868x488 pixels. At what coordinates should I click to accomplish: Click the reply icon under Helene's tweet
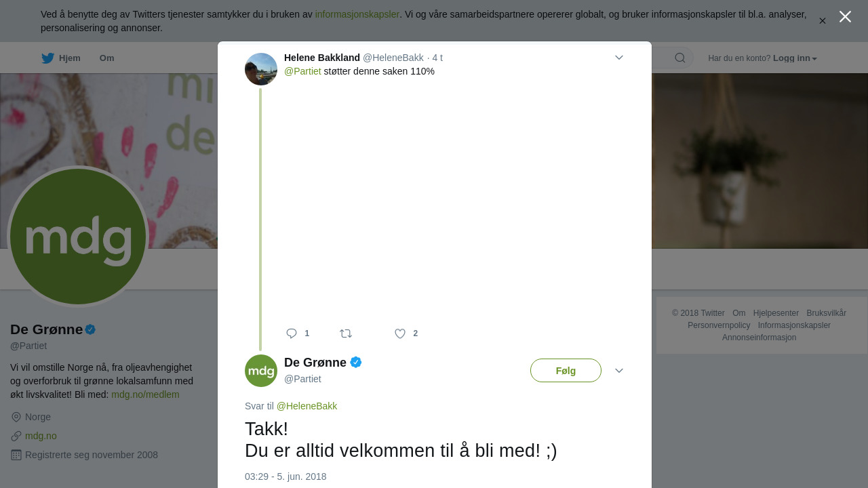click(292, 333)
